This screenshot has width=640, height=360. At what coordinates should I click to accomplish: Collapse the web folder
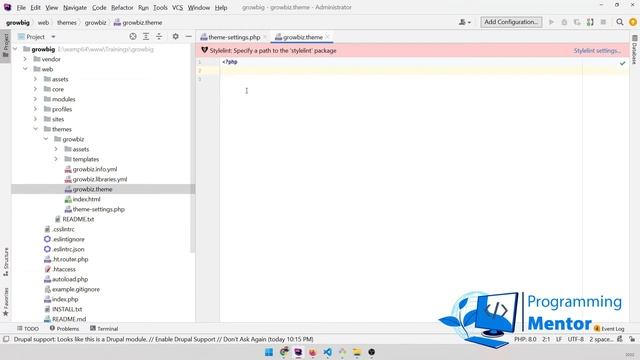(25, 69)
